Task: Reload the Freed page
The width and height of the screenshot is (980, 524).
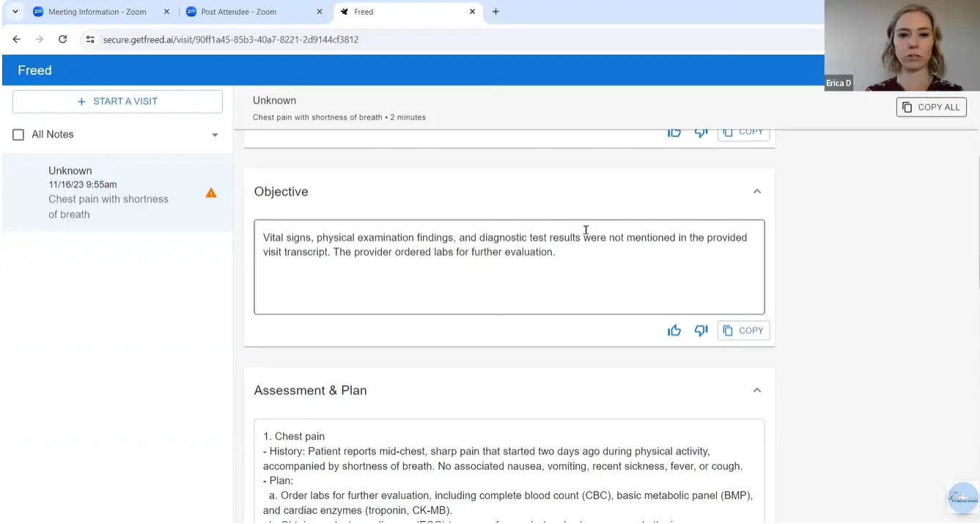Action: click(x=62, y=39)
